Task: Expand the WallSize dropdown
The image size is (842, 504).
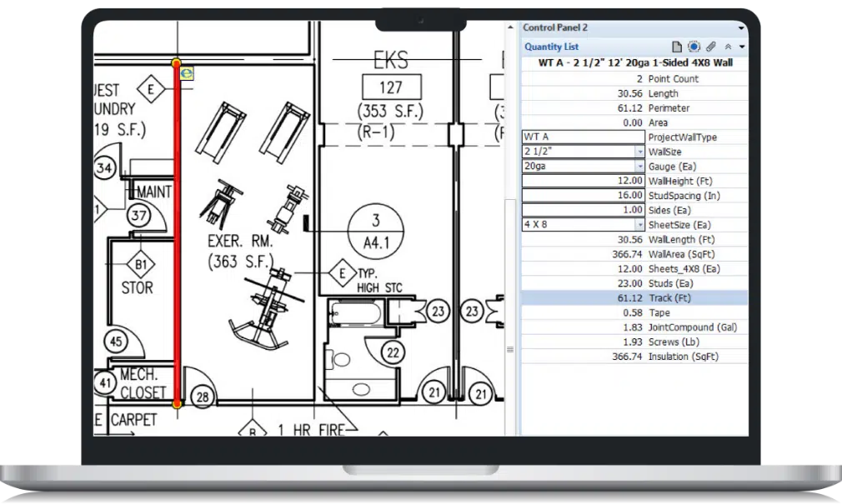Action: (x=639, y=152)
